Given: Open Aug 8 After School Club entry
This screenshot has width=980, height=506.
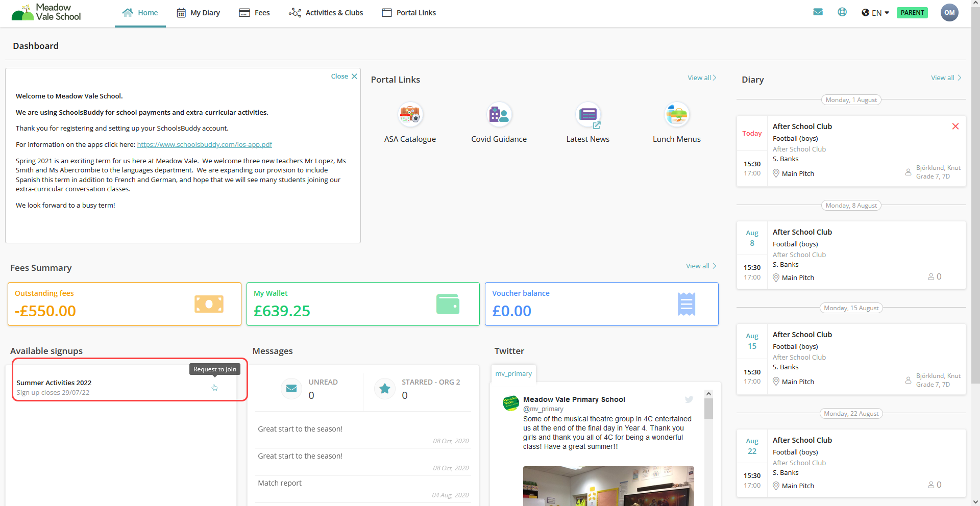Looking at the screenshot, I should (x=851, y=255).
